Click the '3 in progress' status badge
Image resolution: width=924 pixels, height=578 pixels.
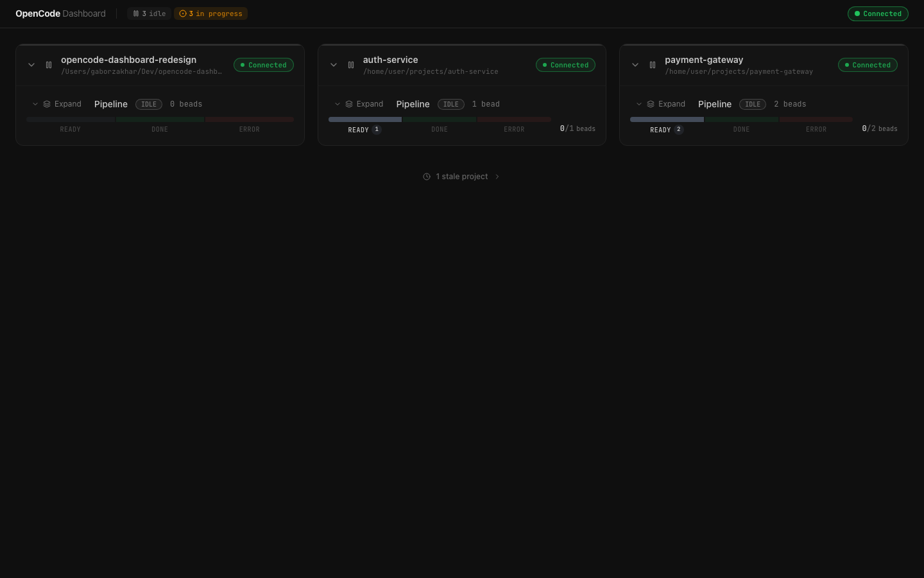(x=210, y=13)
